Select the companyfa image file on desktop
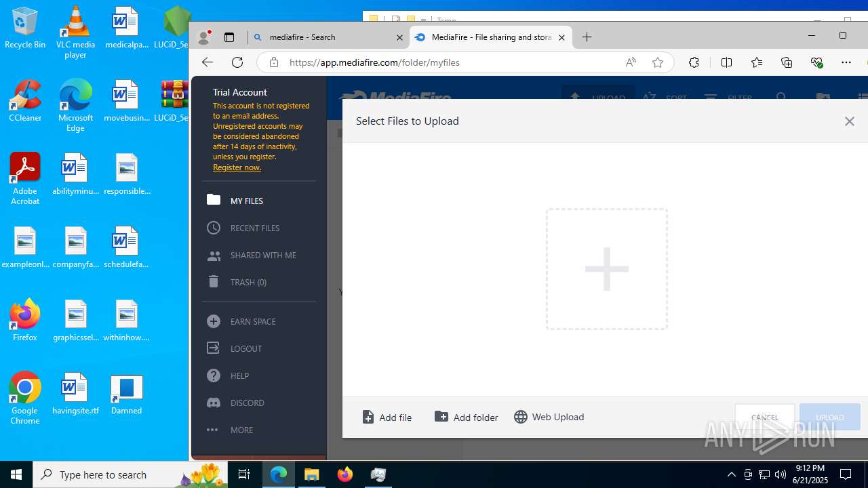Viewport: 868px width, 488px height. (x=75, y=247)
